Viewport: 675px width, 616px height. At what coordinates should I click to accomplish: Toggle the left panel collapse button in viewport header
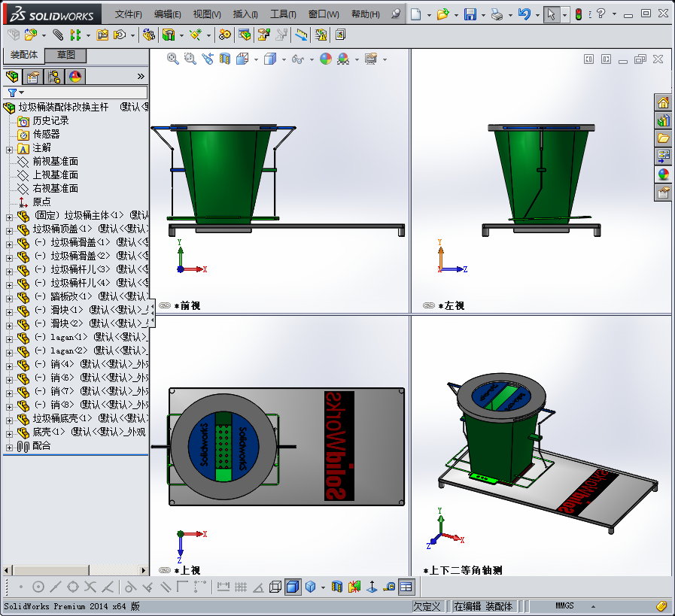[588, 59]
